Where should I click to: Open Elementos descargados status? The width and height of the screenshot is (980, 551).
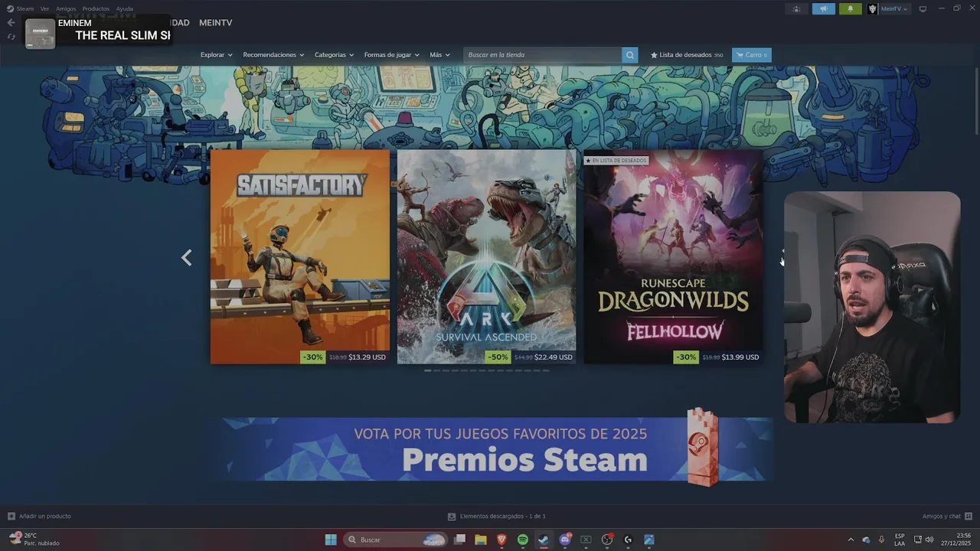[x=503, y=517]
